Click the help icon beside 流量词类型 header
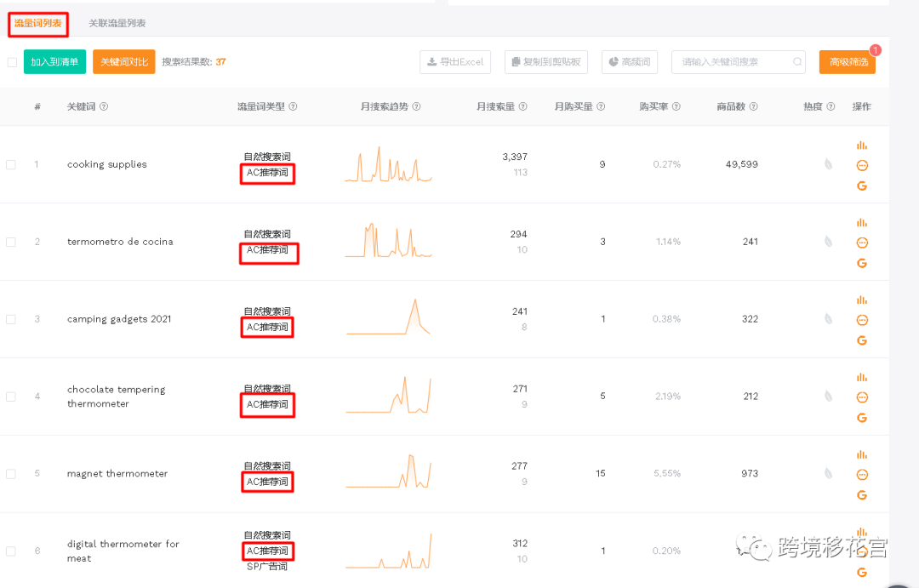This screenshot has width=919, height=588. pyautogui.click(x=294, y=106)
